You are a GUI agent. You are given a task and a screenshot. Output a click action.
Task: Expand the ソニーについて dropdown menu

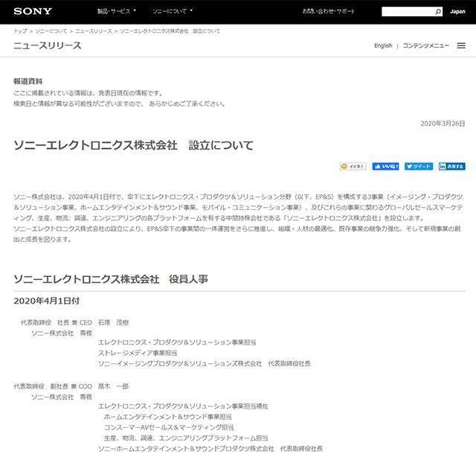[x=173, y=12]
